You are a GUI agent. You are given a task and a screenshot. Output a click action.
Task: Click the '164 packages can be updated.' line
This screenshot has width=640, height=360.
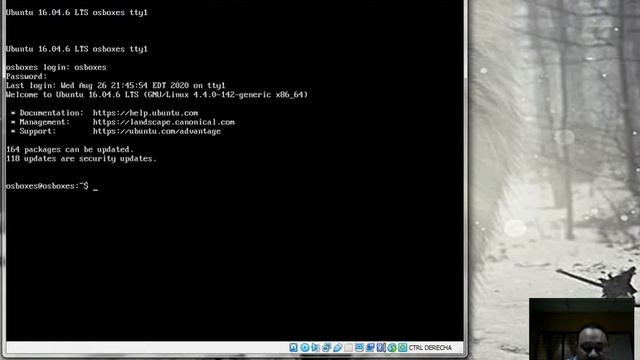[x=70, y=149]
